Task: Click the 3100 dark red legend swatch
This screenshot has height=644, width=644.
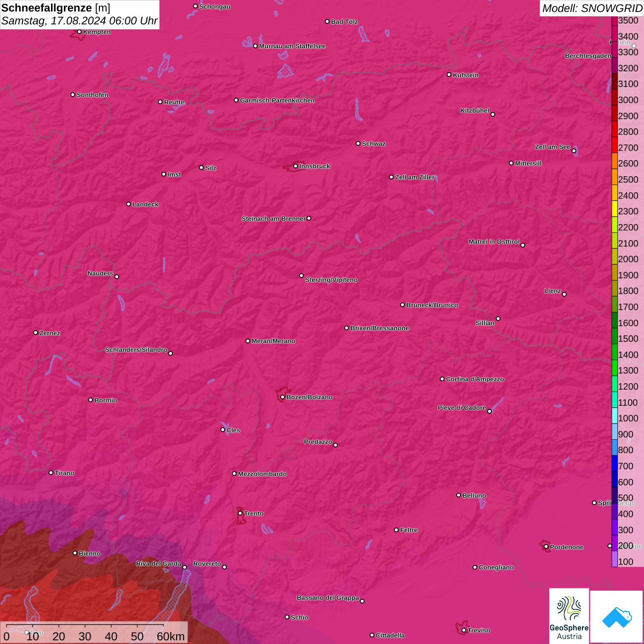Action: click(x=615, y=81)
